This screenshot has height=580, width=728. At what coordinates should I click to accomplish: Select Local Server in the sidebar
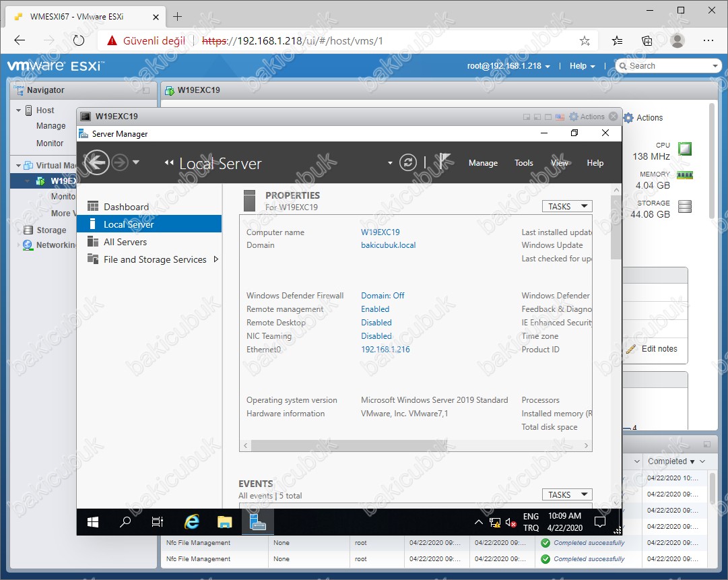149,224
